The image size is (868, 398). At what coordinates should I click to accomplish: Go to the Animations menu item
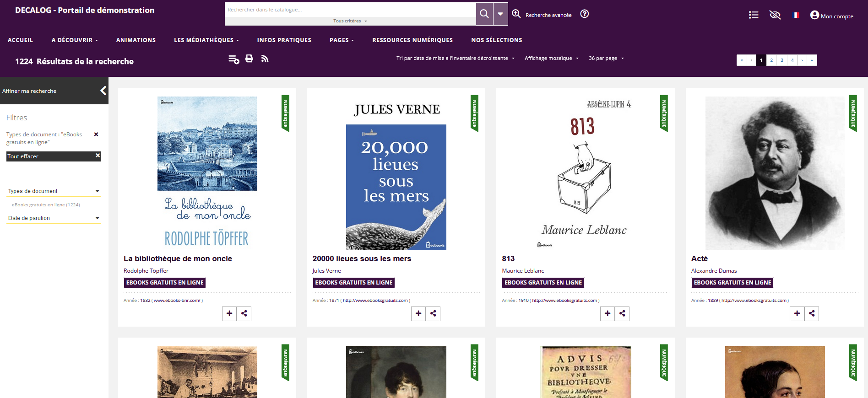(136, 40)
